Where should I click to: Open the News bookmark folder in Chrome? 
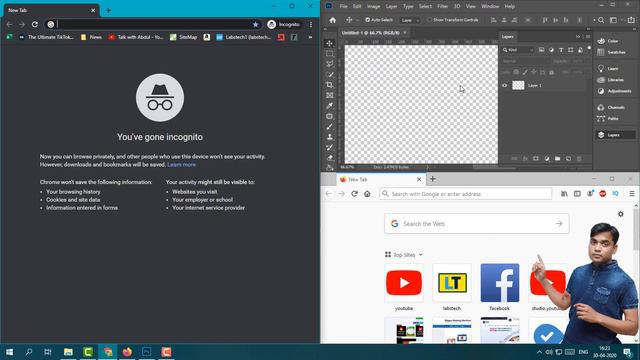(91, 37)
